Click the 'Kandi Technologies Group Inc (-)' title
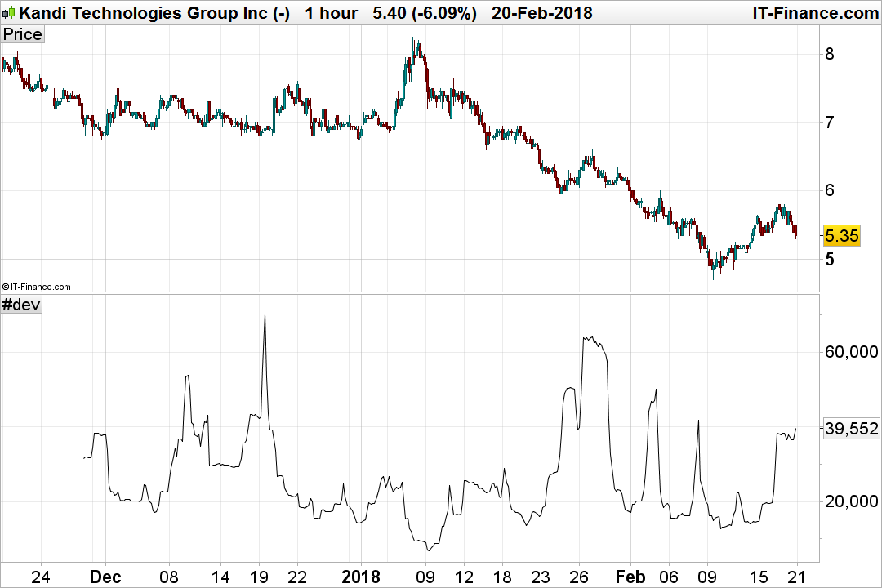This screenshot has height=588, width=882. pyautogui.click(x=154, y=12)
